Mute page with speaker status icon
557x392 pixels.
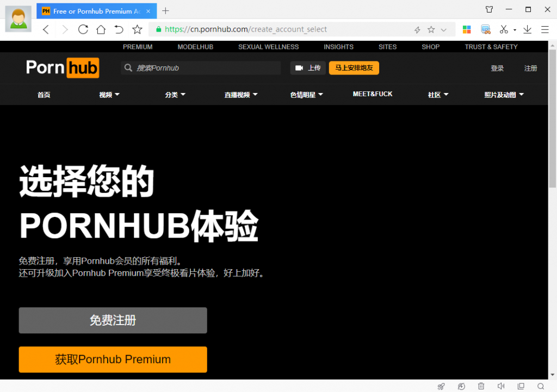tap(501, 386)
